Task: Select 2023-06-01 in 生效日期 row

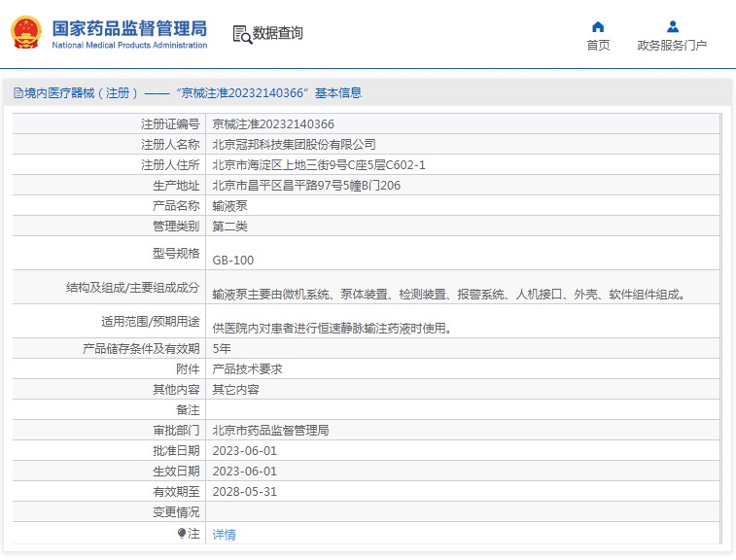Action: pyautogui.click(x=245, y=472)
